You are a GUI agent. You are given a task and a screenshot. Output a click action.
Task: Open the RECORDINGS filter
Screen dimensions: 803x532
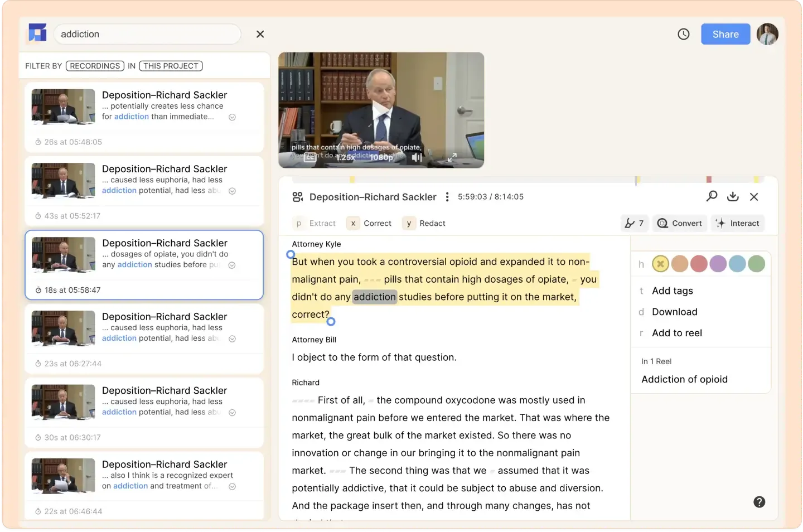pyautogui.click(x=95, y=66)
